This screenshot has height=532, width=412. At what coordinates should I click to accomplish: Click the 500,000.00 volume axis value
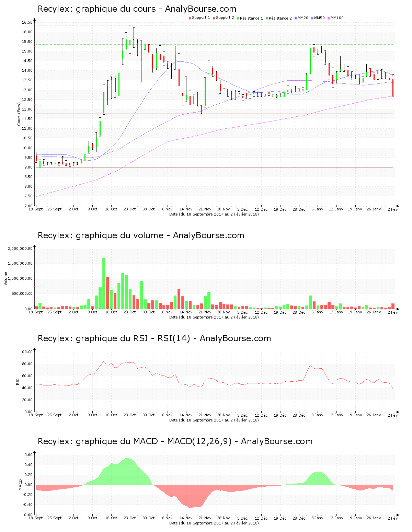point(22,294)
